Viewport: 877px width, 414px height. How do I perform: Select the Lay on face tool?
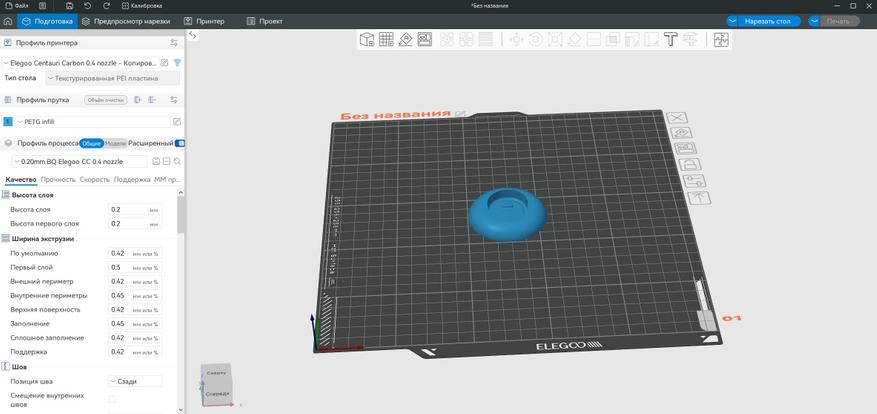[x=574, y=39]
